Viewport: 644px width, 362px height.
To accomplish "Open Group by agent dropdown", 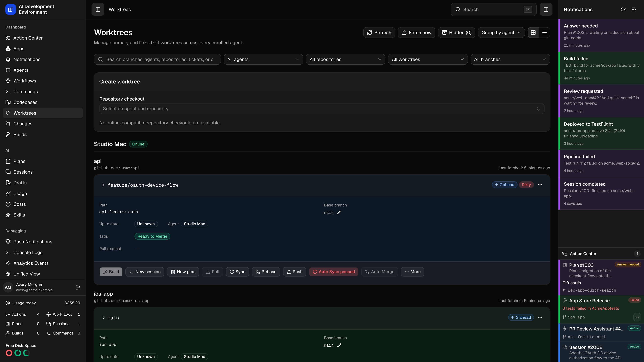I will click(x=501, y=33).
